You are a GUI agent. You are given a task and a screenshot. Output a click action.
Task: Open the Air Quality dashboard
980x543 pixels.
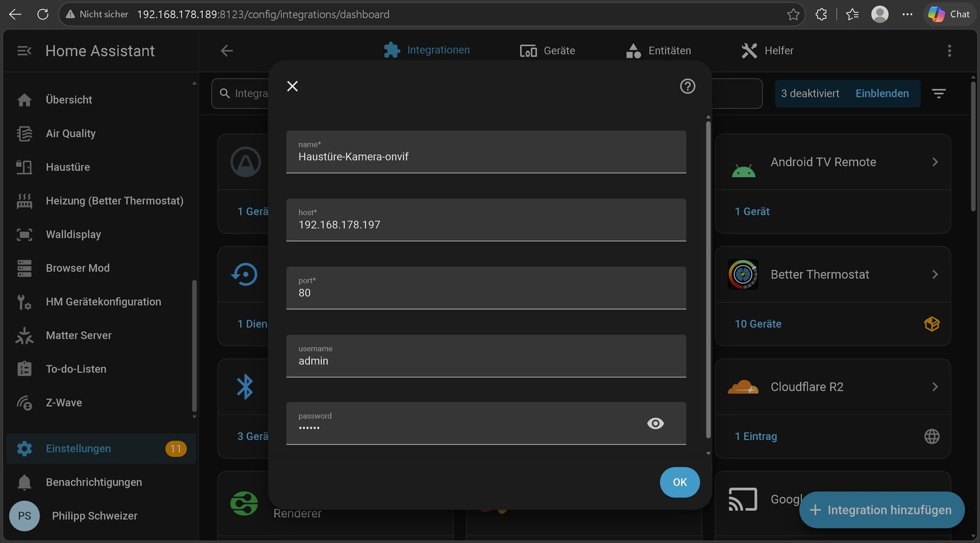101,133
